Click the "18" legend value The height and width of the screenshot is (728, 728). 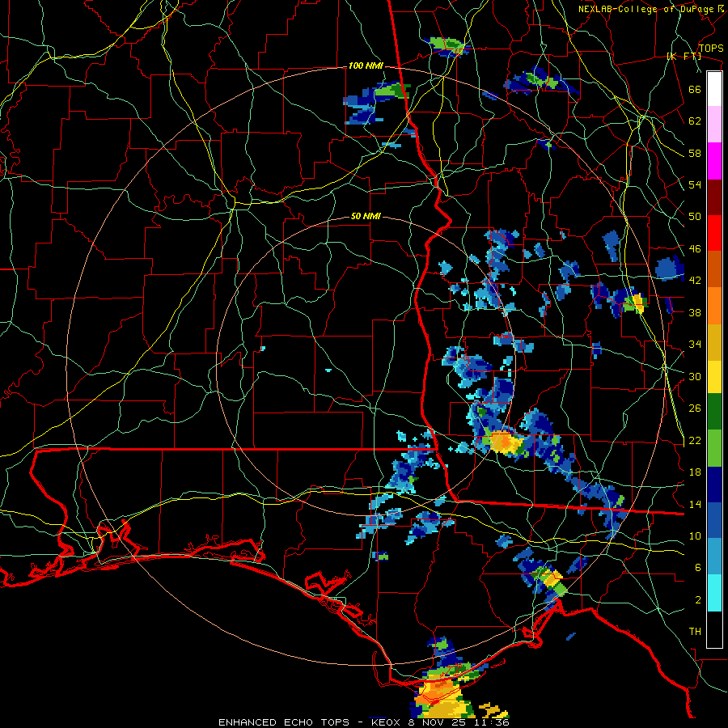(695, 472)
